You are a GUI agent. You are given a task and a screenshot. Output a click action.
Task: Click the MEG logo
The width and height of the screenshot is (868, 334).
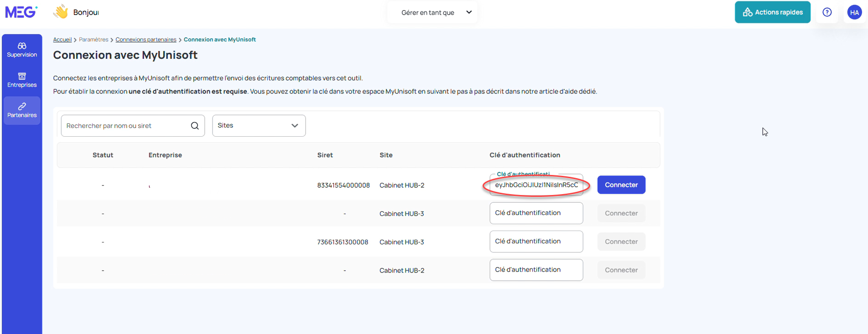tap(21, 12)
